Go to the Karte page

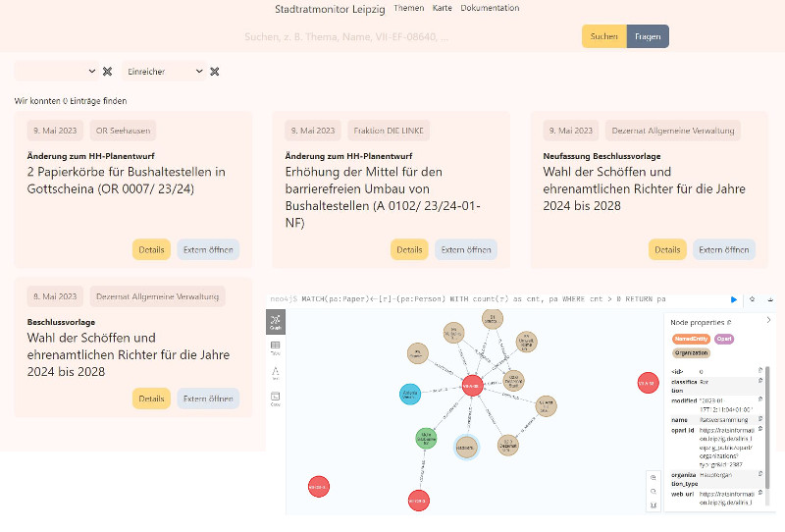pyautogui.click(x=442, y=8)
